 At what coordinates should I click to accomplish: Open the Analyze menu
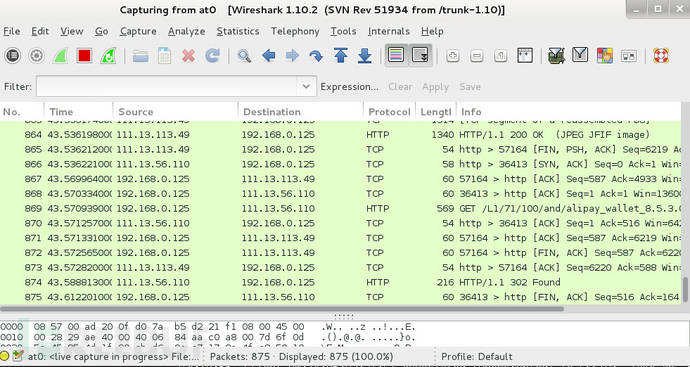coord(187,31)
